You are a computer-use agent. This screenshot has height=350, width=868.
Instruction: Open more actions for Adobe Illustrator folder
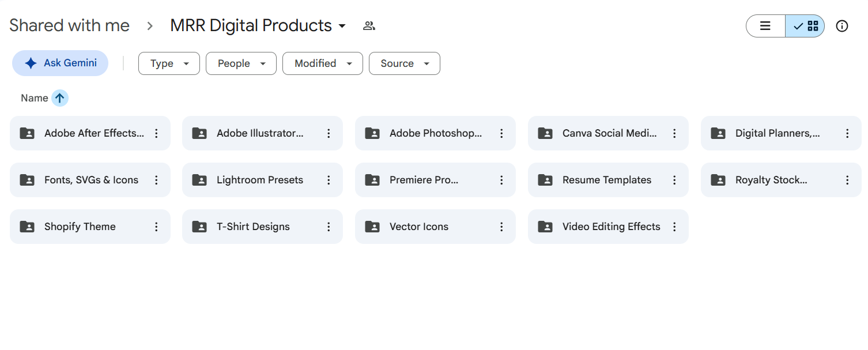click(329, 133)
